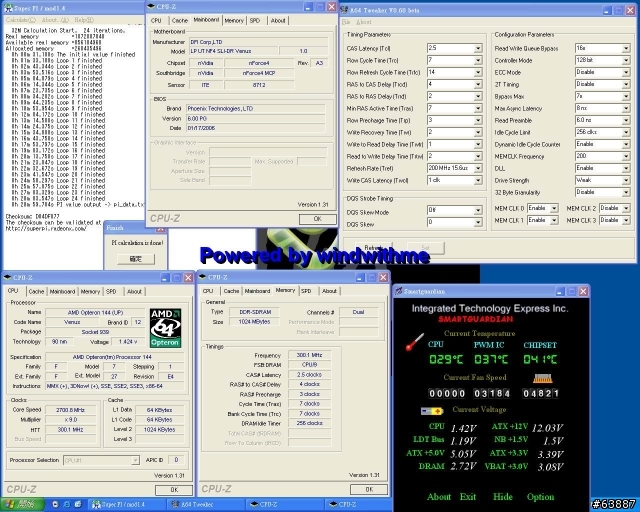Click OK in the Opteron processor CPU-Z window
Screen dimensions: 640x512
174,490
